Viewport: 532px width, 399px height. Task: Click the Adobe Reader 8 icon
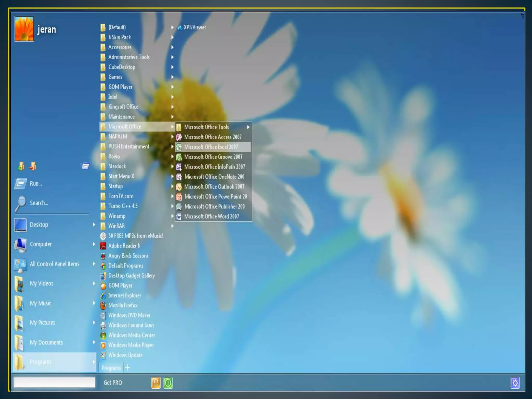pyautogui.click(x=103, y=246)
